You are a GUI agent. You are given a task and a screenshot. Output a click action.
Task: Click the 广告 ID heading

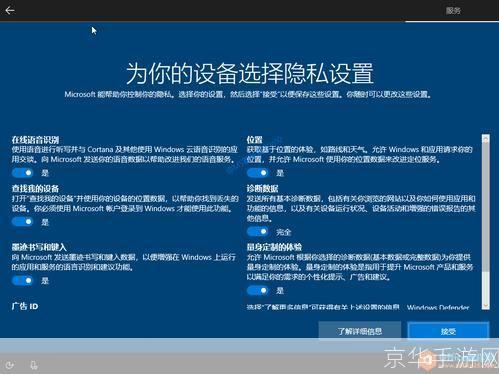pos(25,306)
